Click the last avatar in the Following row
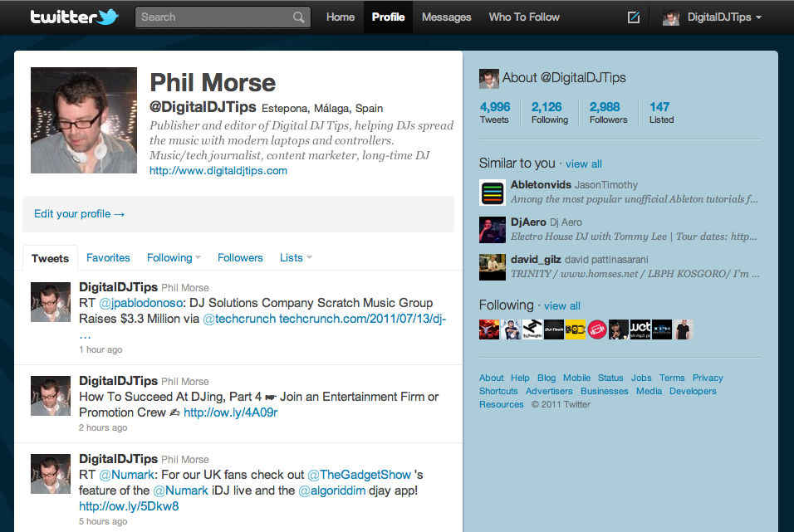Viewport: 794px width, 532px height. [x=684, y=329]
